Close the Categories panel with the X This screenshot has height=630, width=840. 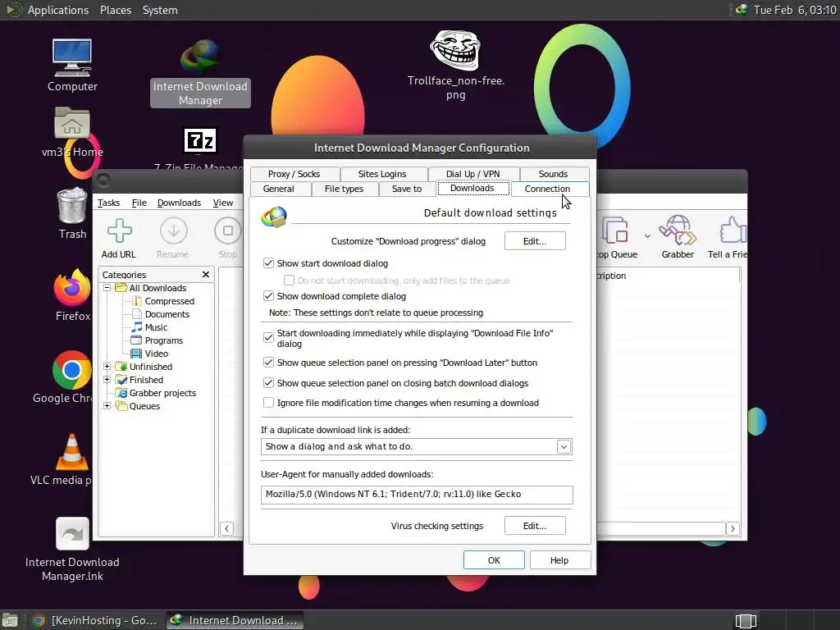coord(206,274)
